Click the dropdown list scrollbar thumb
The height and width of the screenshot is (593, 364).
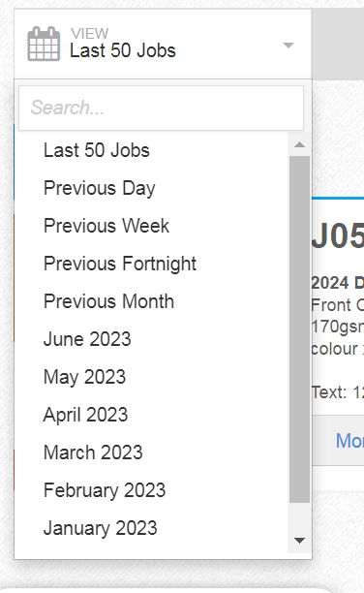pyautogui.click(x=300, y=329)
